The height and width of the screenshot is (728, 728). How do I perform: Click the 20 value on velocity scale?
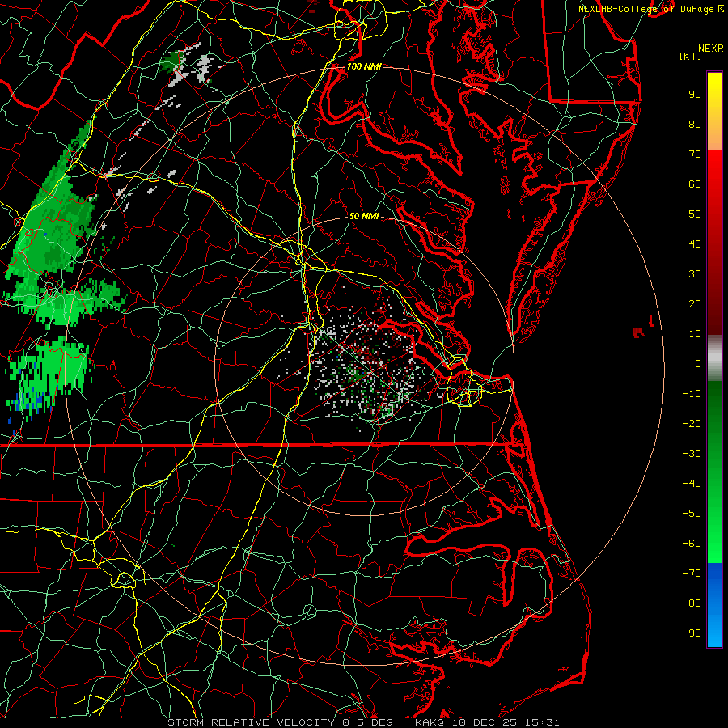(x=695, y=304)
